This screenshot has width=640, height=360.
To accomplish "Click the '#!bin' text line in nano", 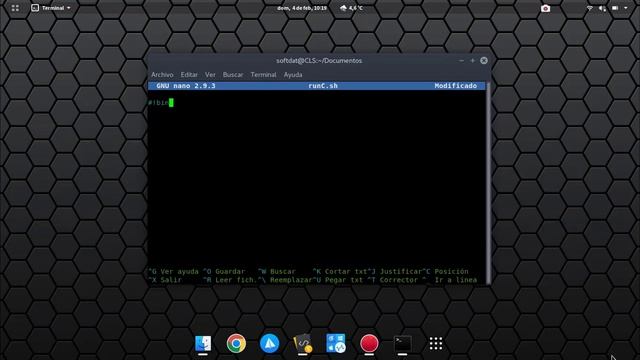I will pos(158,102).
